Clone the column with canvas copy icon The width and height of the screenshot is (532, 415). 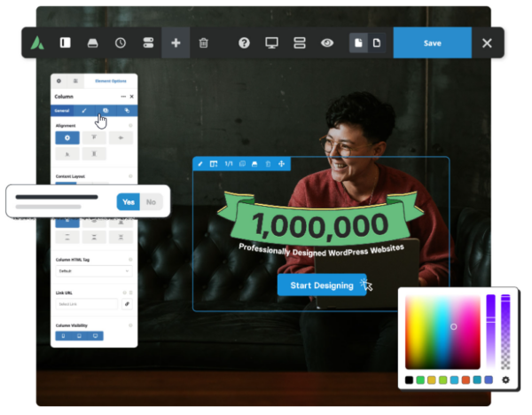[242, 164]
